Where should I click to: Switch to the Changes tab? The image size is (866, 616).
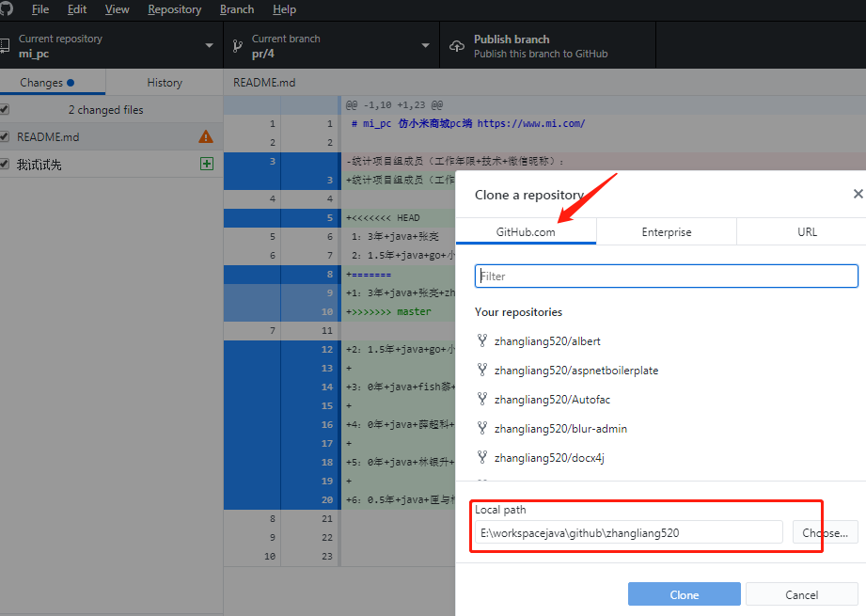pyautogui.click(x=53, y=83)
